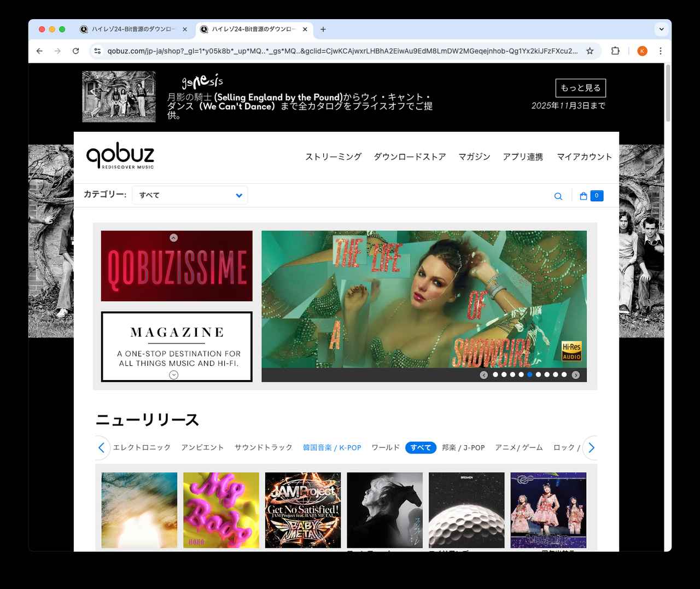
Task: Click the Qobuz logo
Action: [x=121, y=156]
